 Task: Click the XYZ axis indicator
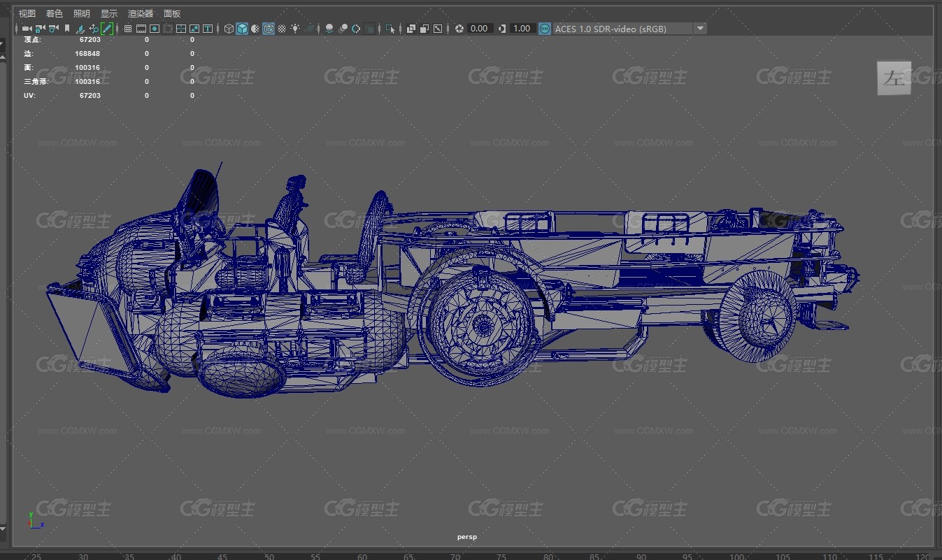click(x=35, y=520)
